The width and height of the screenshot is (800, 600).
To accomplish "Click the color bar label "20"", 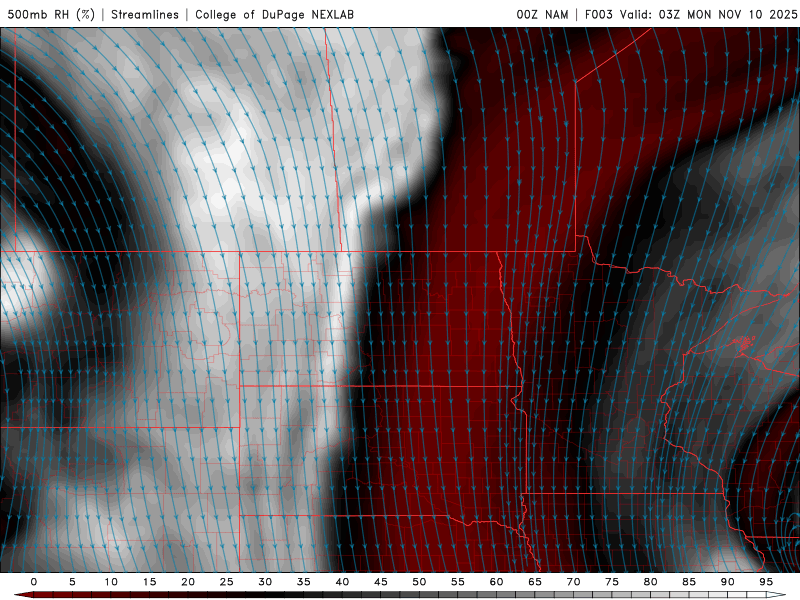I will 188,582.
